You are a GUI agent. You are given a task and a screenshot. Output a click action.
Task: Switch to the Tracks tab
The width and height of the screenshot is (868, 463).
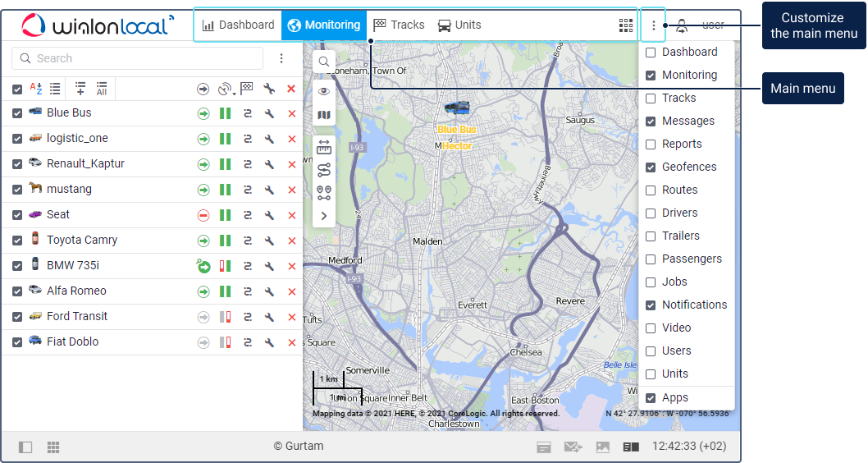point(400,25)
